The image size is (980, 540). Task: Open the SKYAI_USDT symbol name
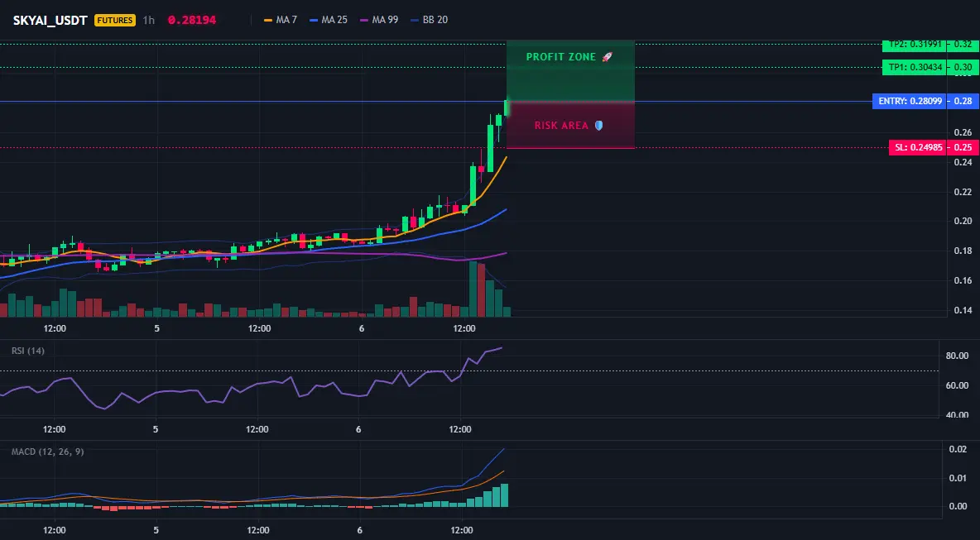tap(50, 20)
